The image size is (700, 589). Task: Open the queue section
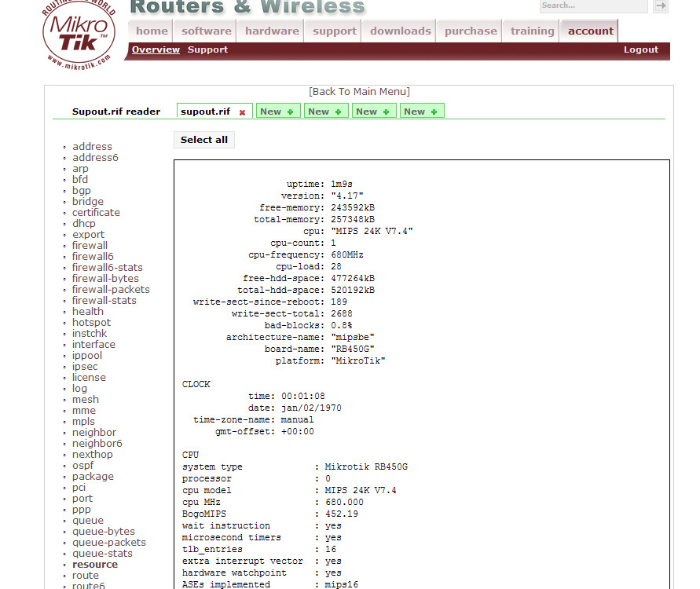tap(88, 520)
